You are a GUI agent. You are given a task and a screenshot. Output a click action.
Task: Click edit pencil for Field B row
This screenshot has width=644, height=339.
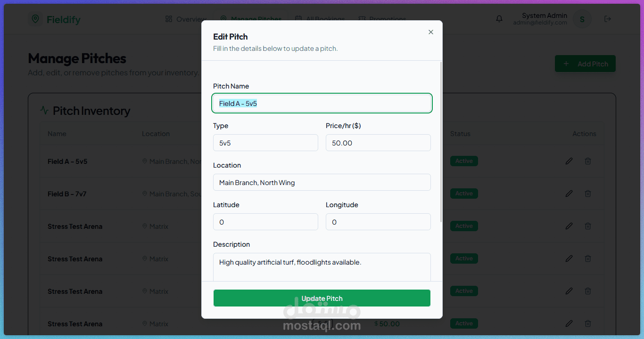[569, 194]
